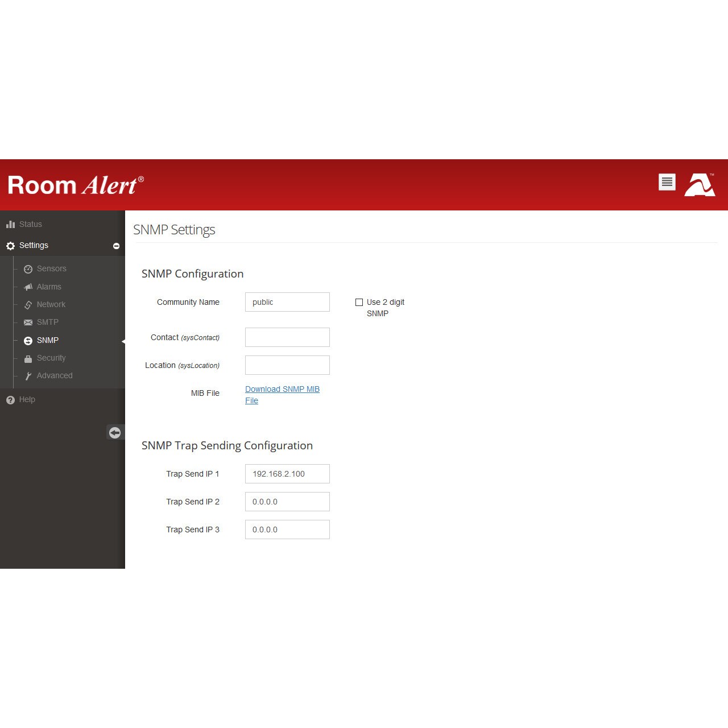Click the Room Alert logo in top bar
This screenshot has width=728, height=728.
(75, 185)
